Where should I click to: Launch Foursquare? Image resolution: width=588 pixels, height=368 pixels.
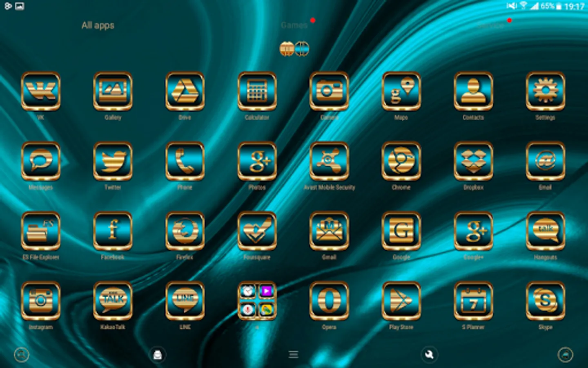coord(257,231)
